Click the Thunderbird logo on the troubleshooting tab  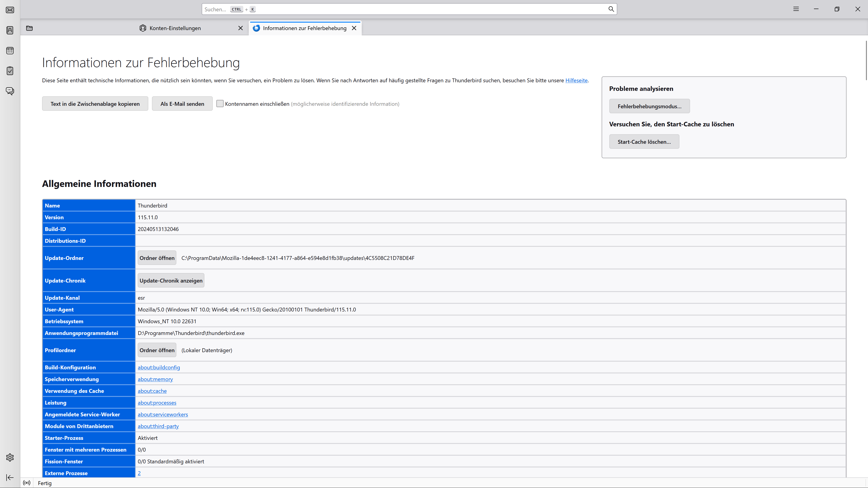point(256,28)
